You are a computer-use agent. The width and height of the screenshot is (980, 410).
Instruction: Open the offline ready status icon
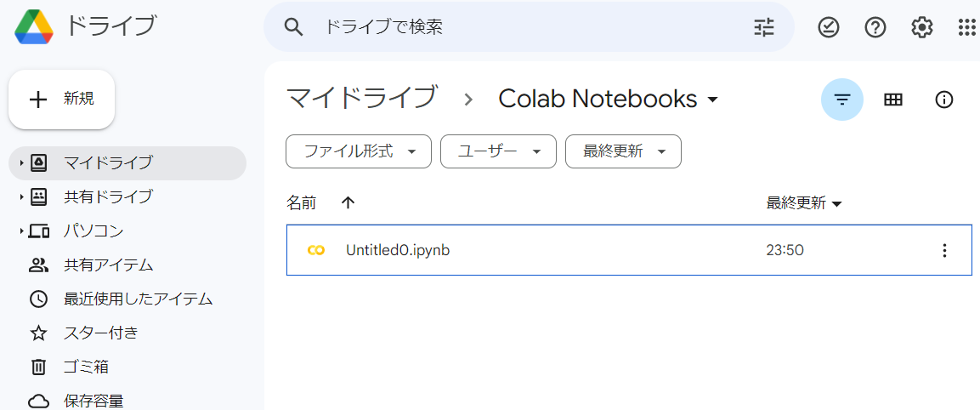[829, 27]
